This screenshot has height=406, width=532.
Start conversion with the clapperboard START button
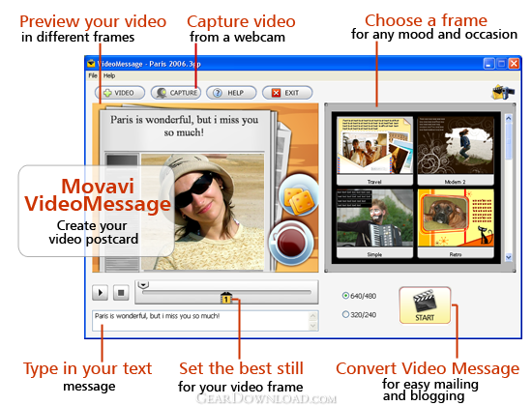click(x=426, y=304)
